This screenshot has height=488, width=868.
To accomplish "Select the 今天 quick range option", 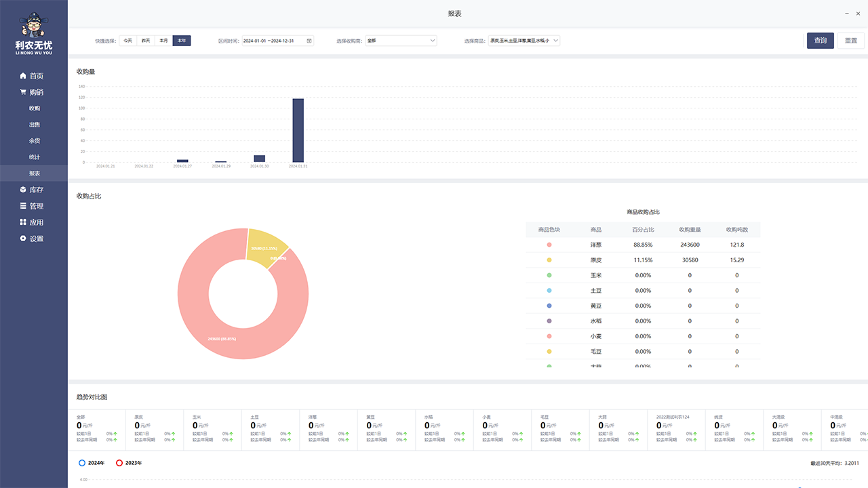I will [x=127, y=41].
